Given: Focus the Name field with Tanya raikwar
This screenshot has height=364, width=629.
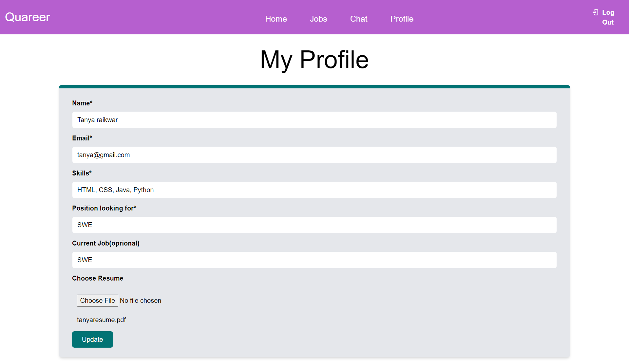Looking at the screenshot, I should 314,120.
